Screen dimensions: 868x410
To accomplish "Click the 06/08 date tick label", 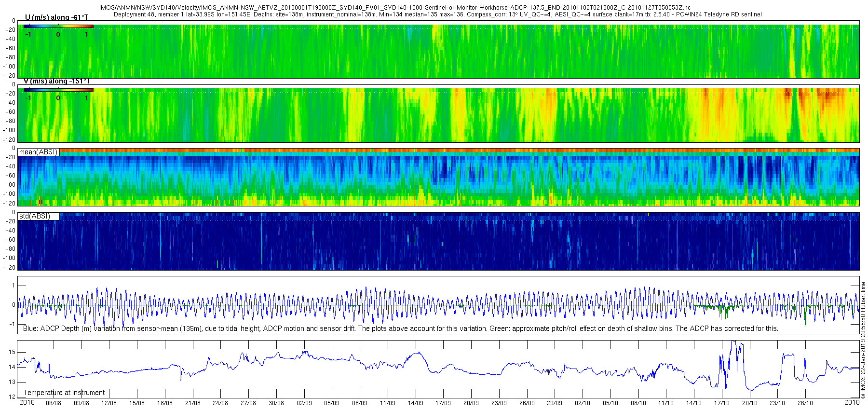I will 54,403.
